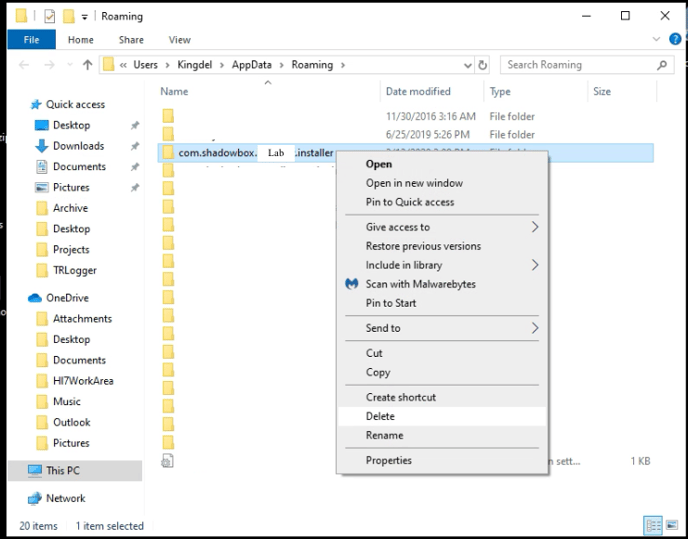Select Properties in the context menu
The image size is (688, 539).
388,460
